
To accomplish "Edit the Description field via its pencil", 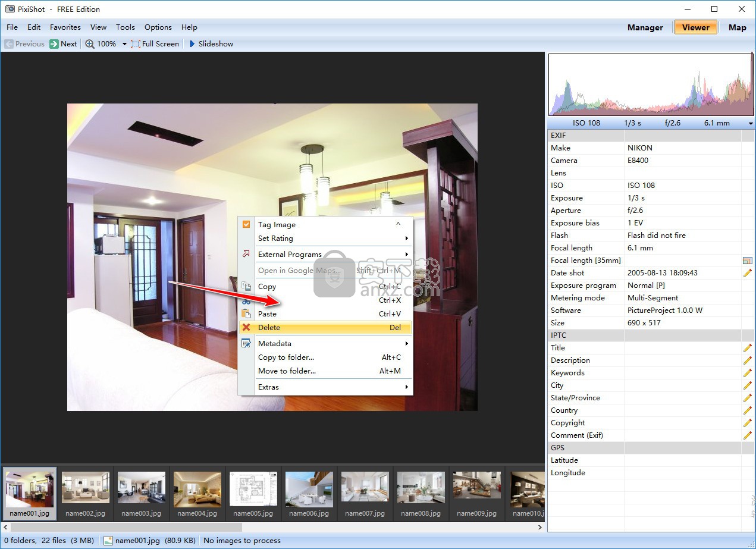I will click(x=748, y=360).
